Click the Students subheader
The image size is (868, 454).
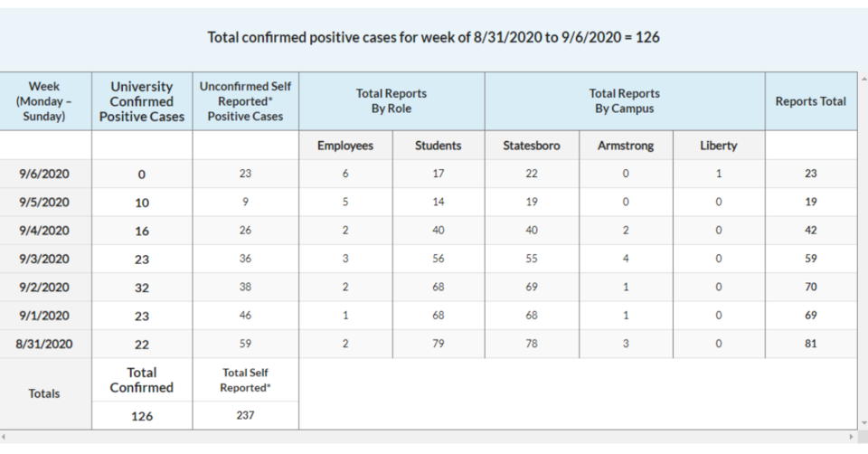tap(438, 146)
